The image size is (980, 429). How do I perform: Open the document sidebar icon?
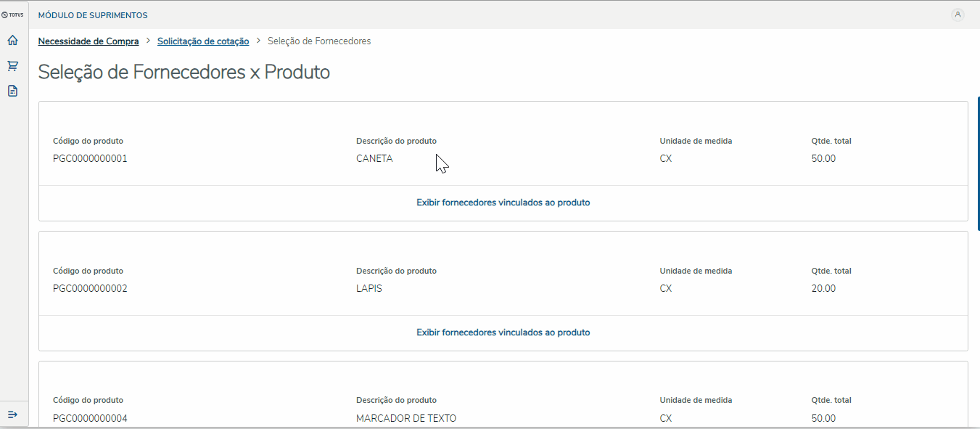point(12,91)
